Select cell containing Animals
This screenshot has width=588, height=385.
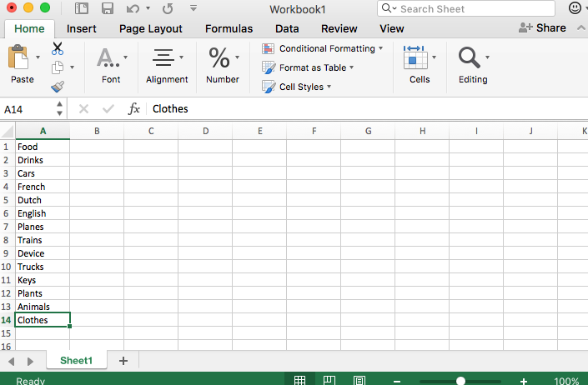(43, 307)
